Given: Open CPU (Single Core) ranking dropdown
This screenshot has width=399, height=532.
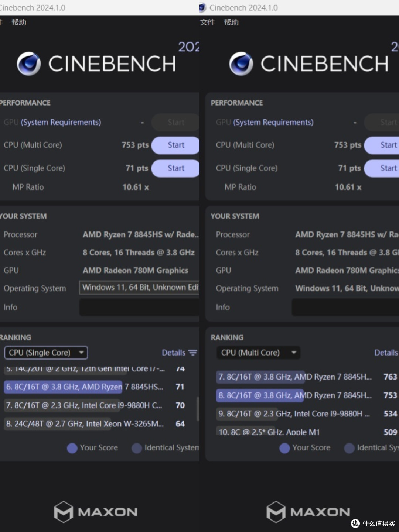Looking at the screenshot, I should pos(46,353).
